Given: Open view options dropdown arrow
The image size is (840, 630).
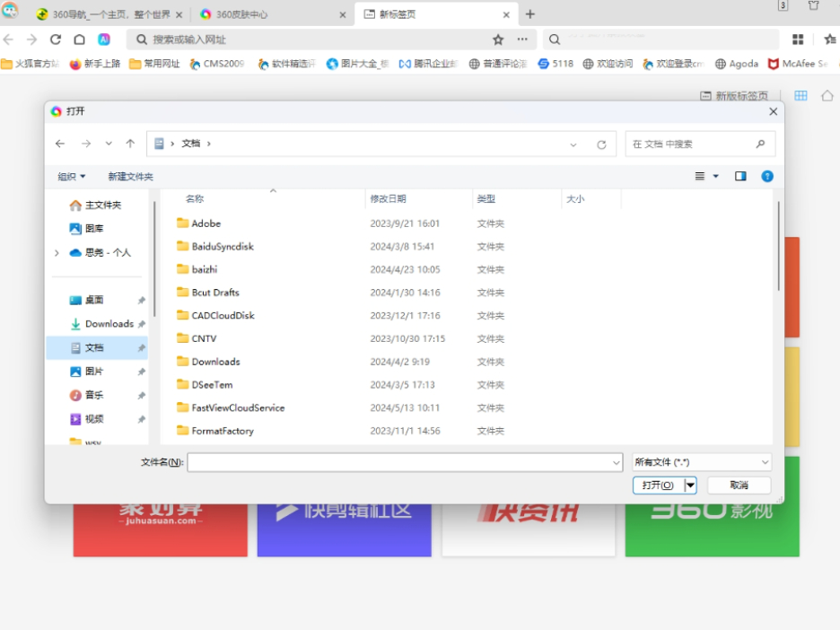Looking at the screenshot, I should click(x=716, y=176).
